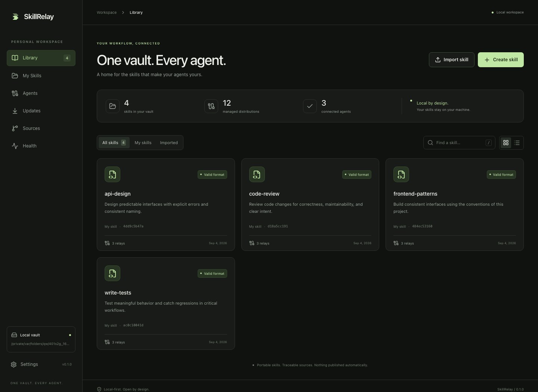This screenshot has width=538, height=392.
Task: Click the Library count badge 4
Action: (x=67, y=58)
